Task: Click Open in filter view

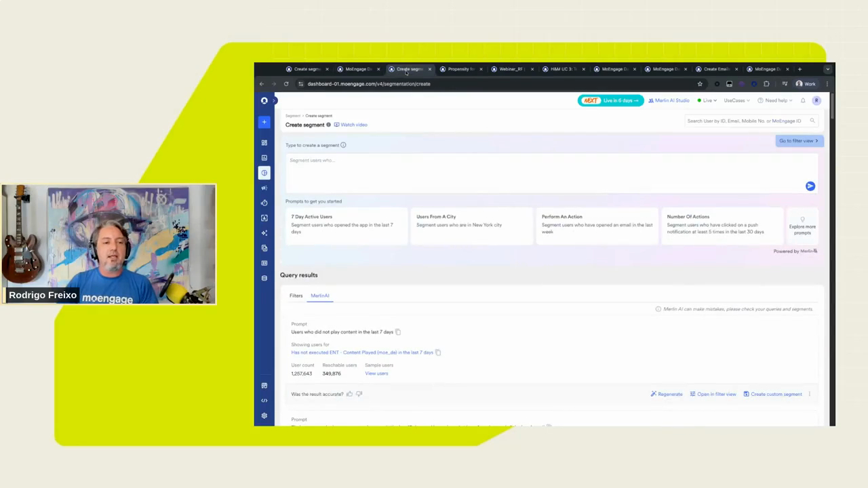Action: [713, 394]
